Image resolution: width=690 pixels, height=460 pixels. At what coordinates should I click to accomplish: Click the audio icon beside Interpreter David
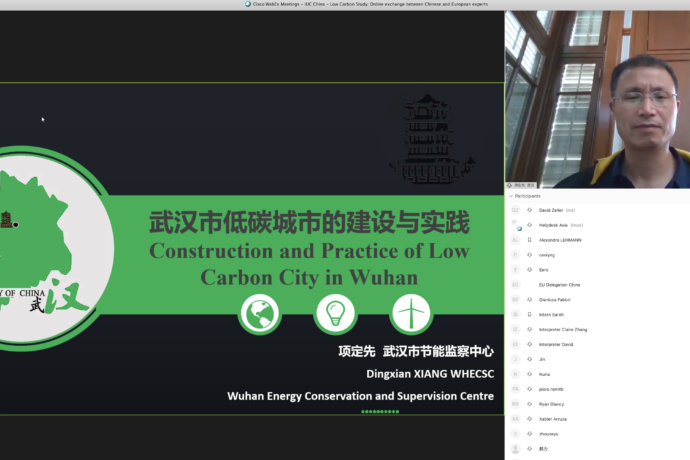pos(529,344)
